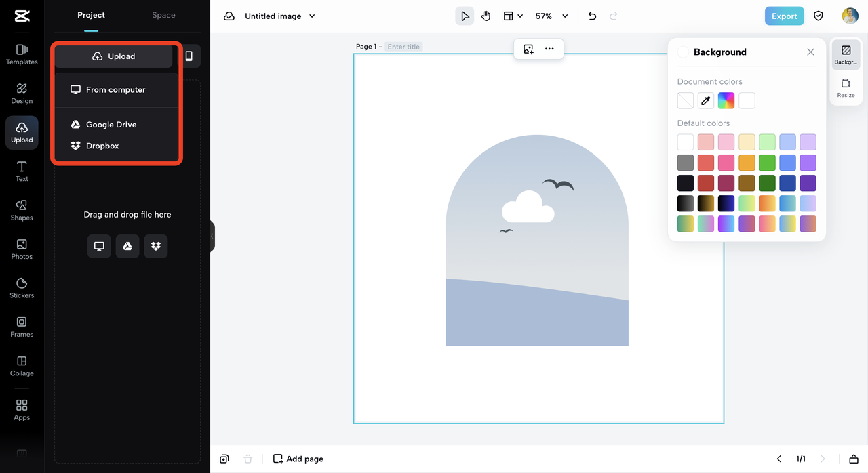The width and height of the screenshot is (868, 473).
Task: Open the Stickers sidebar panel
Action: (22, 288)
